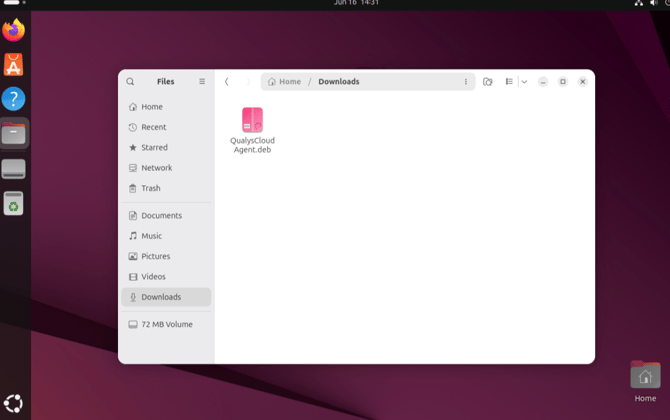Image resolution: width=670 pixels, height=420 pixels.
Task: Expand the view options dropdown arrow
Action: click(524, 82)
